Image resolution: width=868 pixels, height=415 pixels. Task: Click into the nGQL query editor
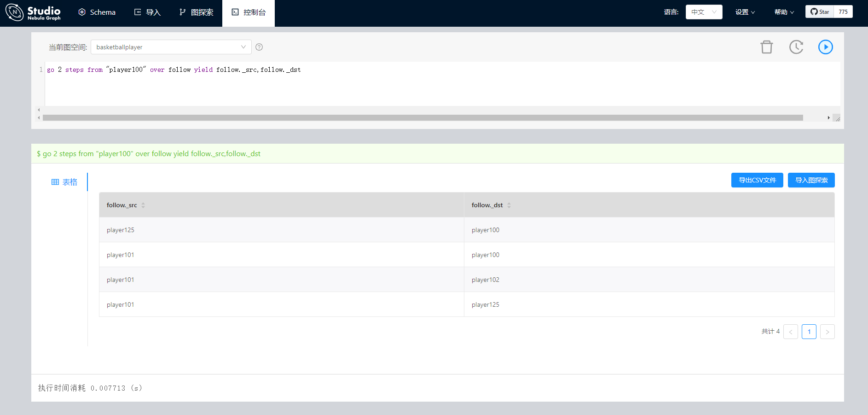(442, 84)
